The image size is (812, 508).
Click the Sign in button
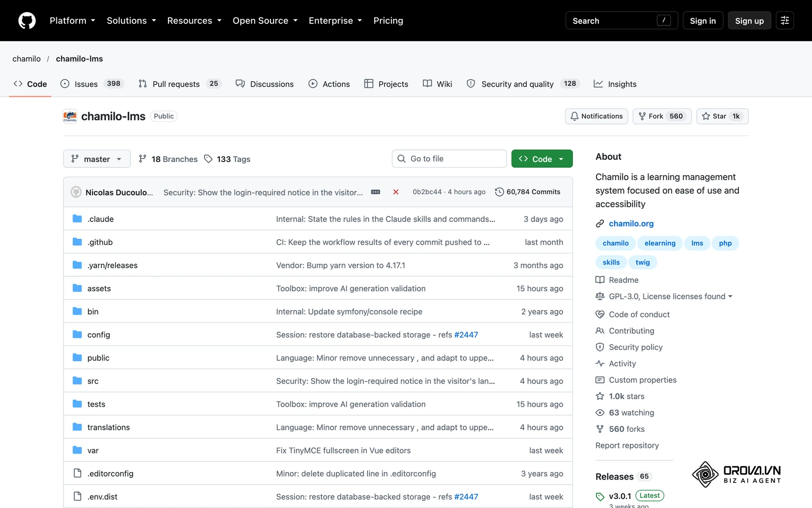coord(703,21)
